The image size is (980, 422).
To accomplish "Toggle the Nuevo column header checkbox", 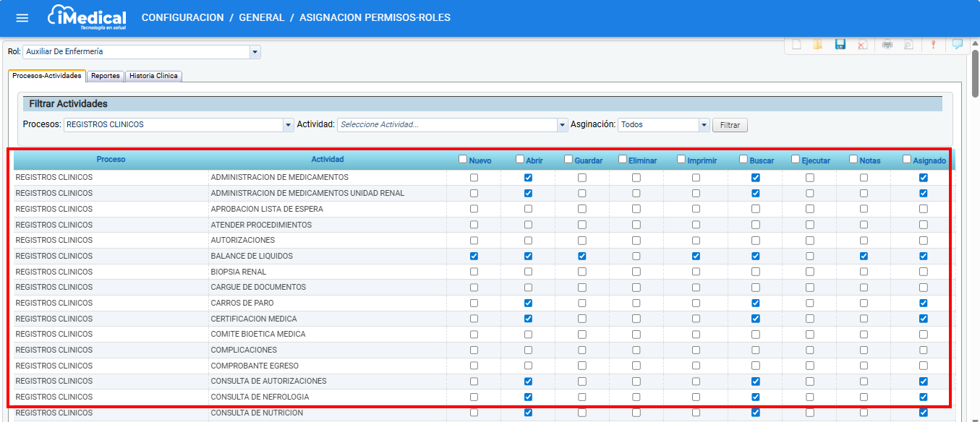I will click(463, 159).
